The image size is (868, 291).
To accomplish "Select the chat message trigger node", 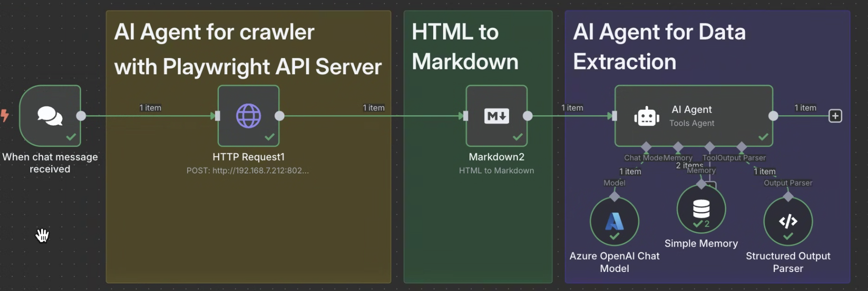I will 50,116.
